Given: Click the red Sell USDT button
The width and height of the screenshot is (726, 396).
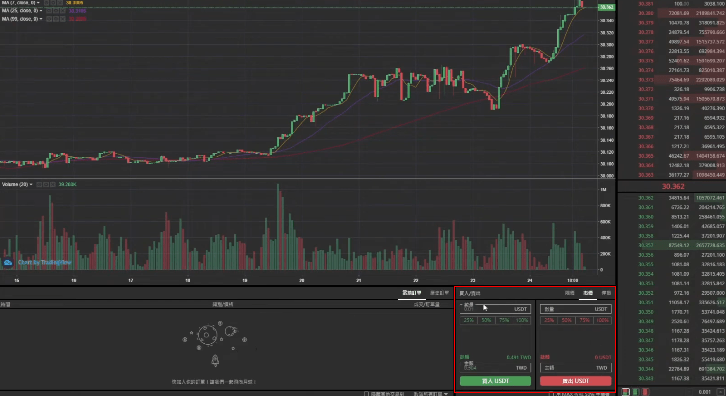Looking at the screenshot, I should [576, 381].
